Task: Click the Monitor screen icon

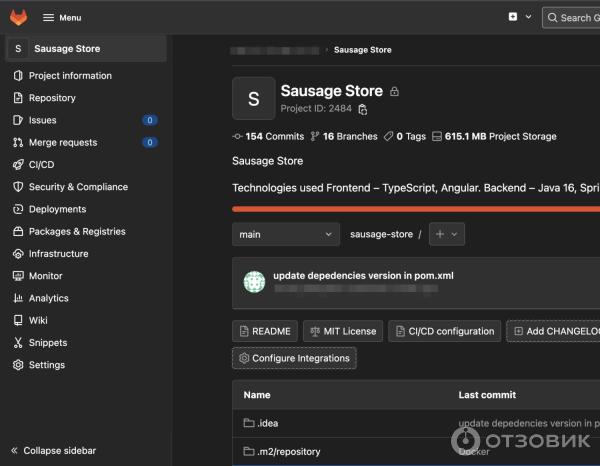Action: click(x=18, y=276)
